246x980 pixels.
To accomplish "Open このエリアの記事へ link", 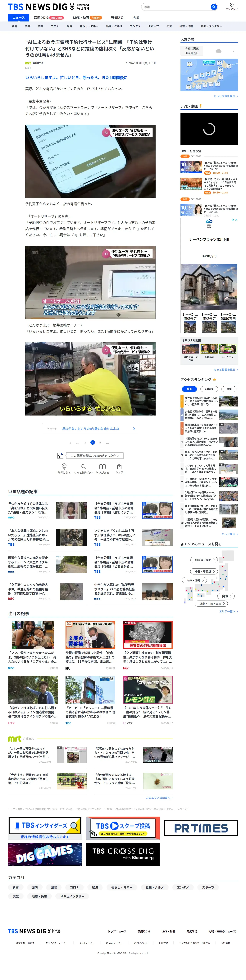I will [x=159, y=798].
